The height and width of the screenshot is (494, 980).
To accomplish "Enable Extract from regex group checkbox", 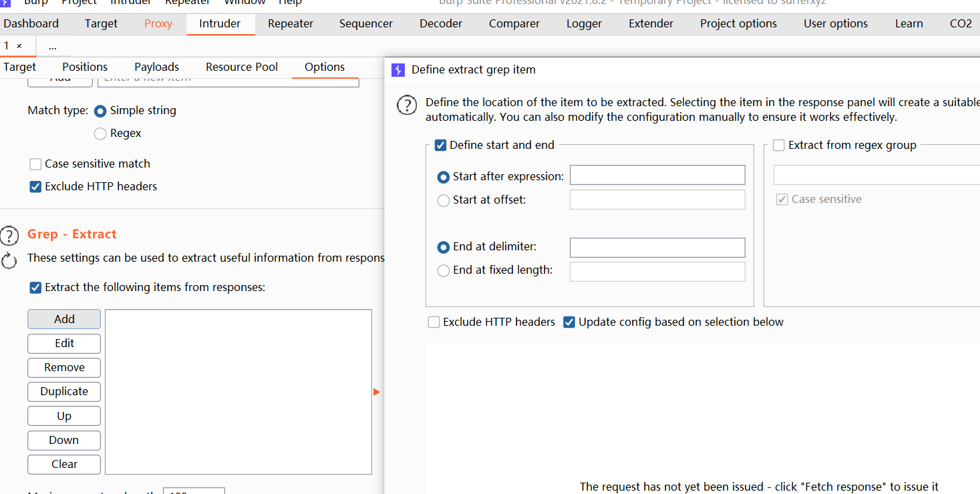I will click(x=779, y=146).
